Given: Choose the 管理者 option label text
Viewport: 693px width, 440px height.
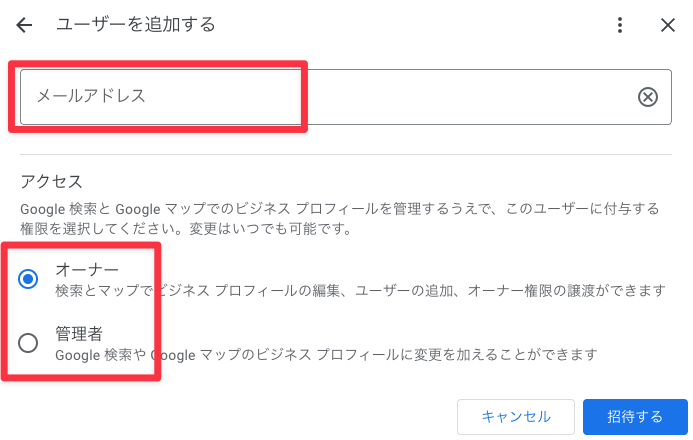Looking at the screenshot, I should click(x=79, y=334).
